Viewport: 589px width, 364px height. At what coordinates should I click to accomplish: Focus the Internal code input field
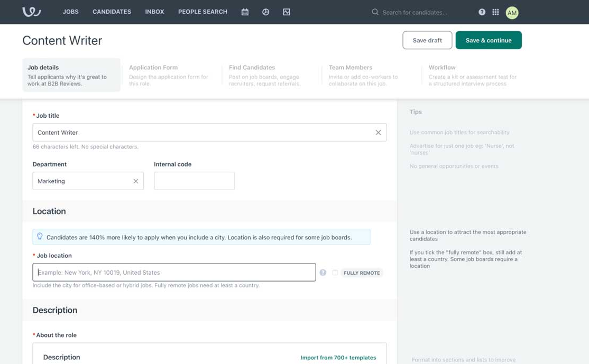pos(194,181)
